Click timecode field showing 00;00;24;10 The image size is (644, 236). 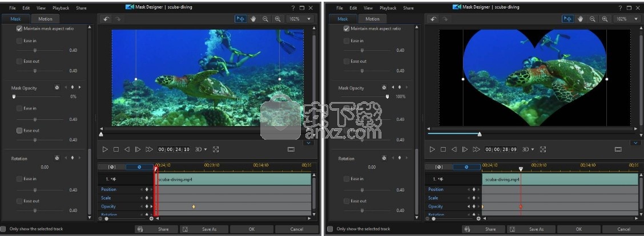(x=174, y=149)
